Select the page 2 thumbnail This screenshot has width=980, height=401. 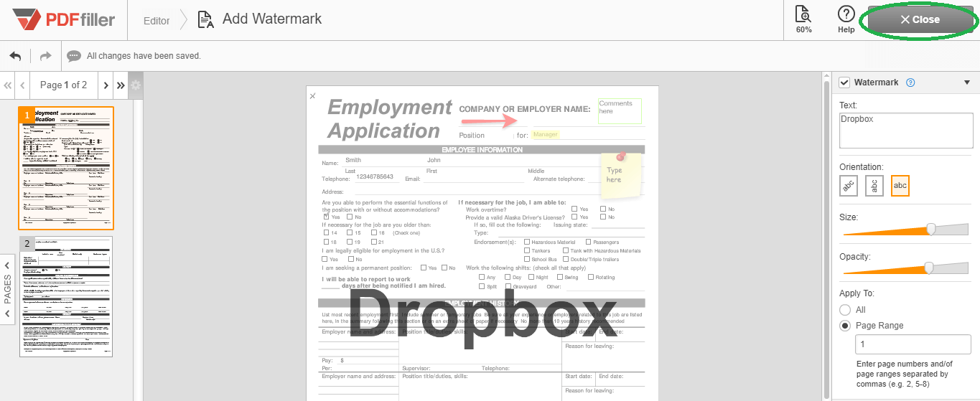click(66, 296)
